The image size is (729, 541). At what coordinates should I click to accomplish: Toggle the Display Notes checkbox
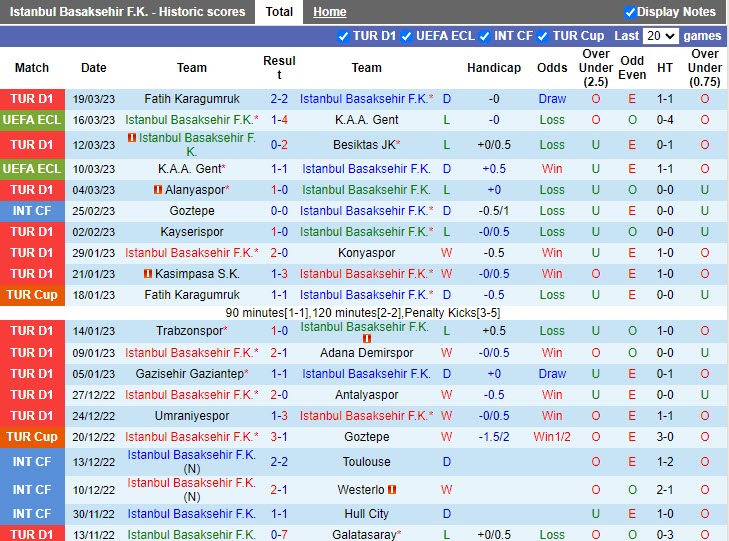(x=630, y=12)
